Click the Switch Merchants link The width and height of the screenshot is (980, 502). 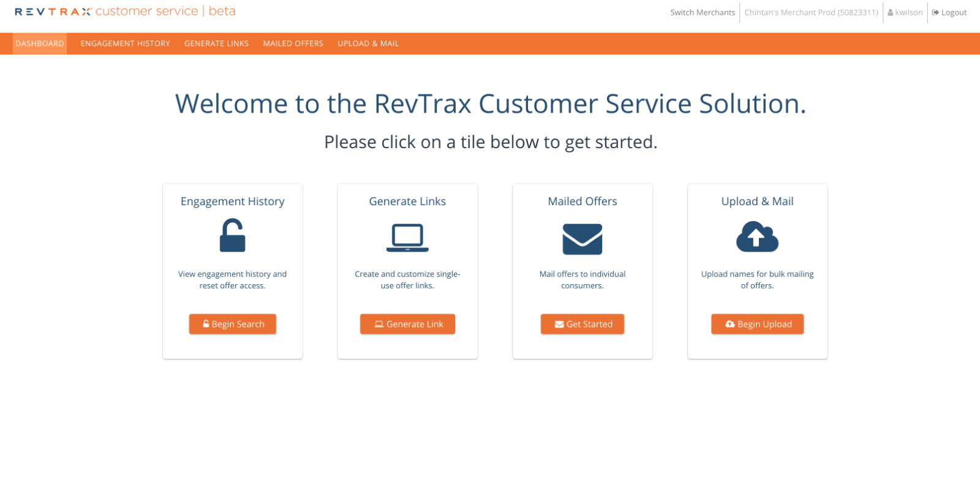703,12
